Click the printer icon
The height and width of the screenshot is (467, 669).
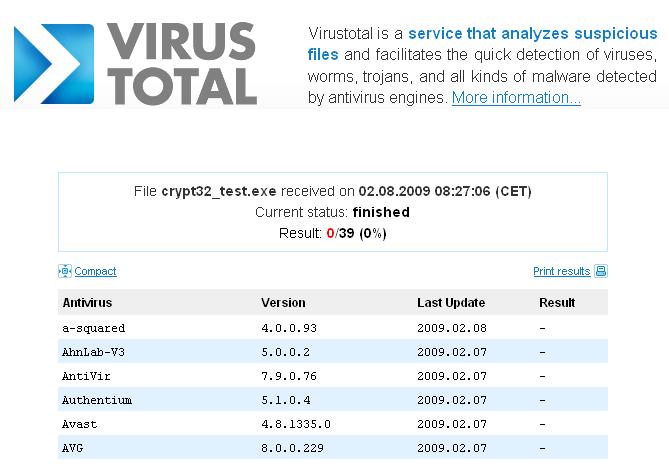click(x=601, y=271)
